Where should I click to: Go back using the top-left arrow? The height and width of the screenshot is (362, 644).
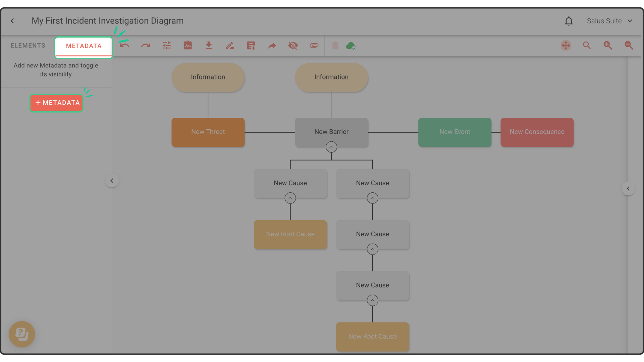(12, 21)
